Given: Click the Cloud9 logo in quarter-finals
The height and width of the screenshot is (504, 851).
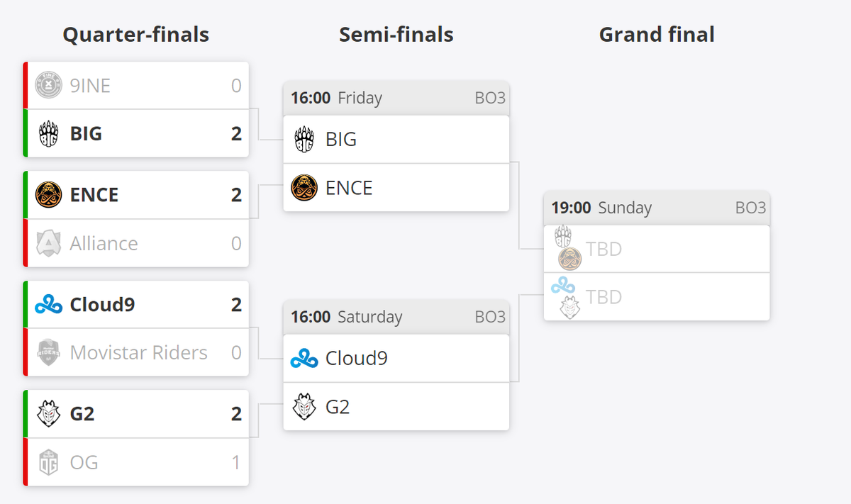Looking at the screenshot, I should pos(48,305).
